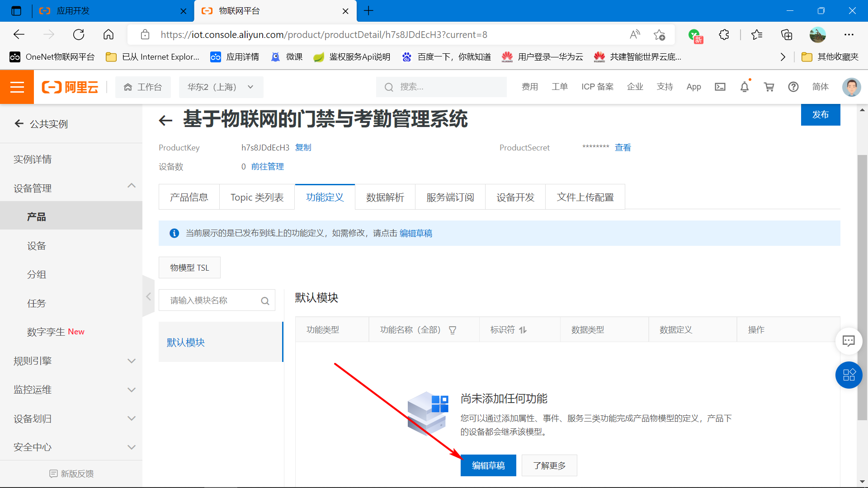Open the notifications bell

click(x=745, y=87)
